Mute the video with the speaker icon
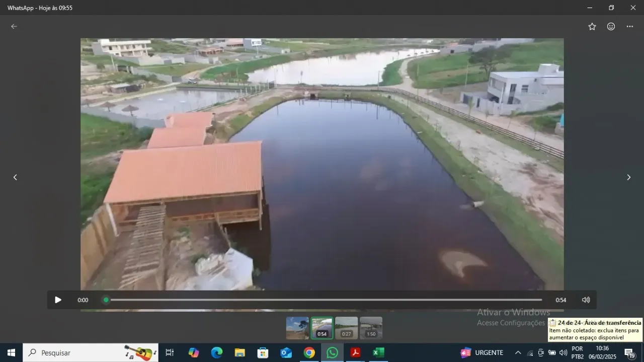Image resolution: width=644 pixels, height=362 pixels. click(x=586, y=300)
